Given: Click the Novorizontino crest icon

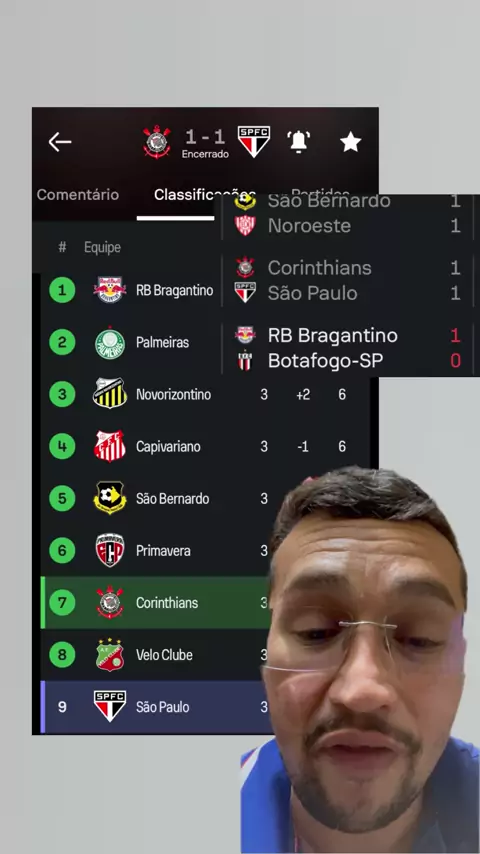Looking at the screenshot, I should 110,394.
